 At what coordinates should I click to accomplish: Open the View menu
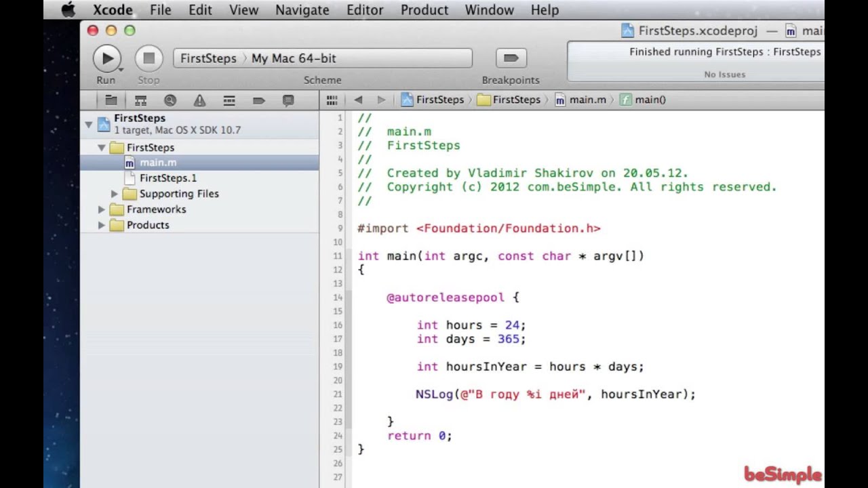[243, 10]
